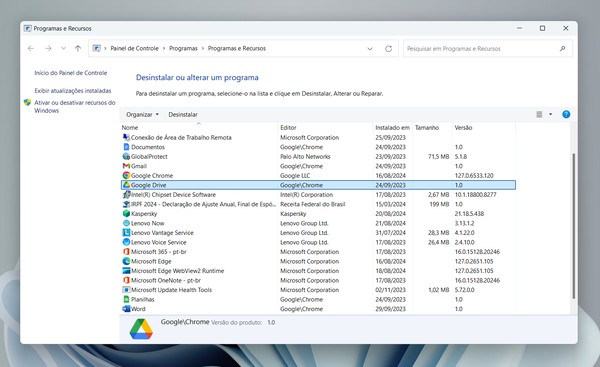Select the Lenovo Now icon
Screen dimensions: 600x367
tap(126, 223)
